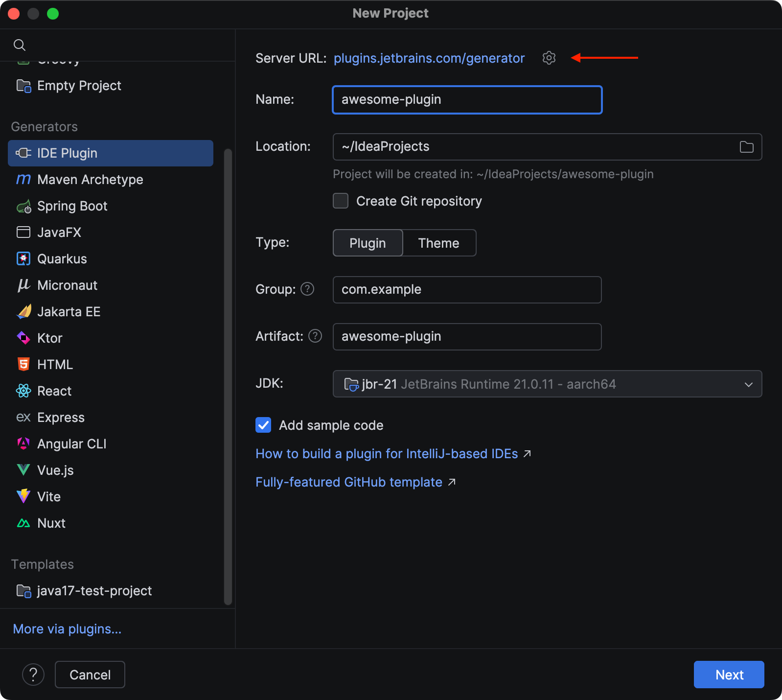
Task: Click the Vue.js logo icon
Action: (x=23, y=470)
